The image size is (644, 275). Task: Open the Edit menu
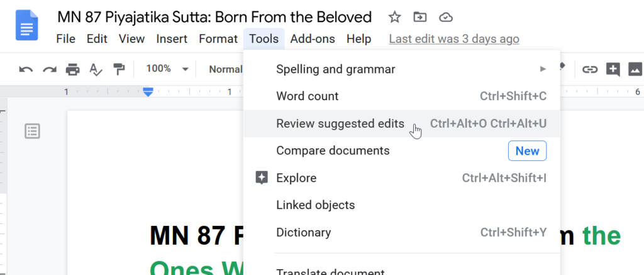97,39
